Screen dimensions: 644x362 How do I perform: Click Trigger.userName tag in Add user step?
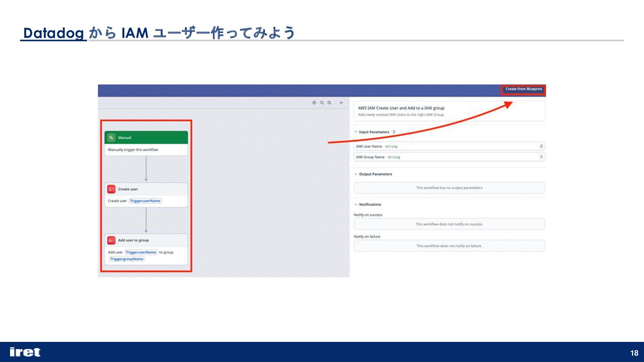coord(141,252)
